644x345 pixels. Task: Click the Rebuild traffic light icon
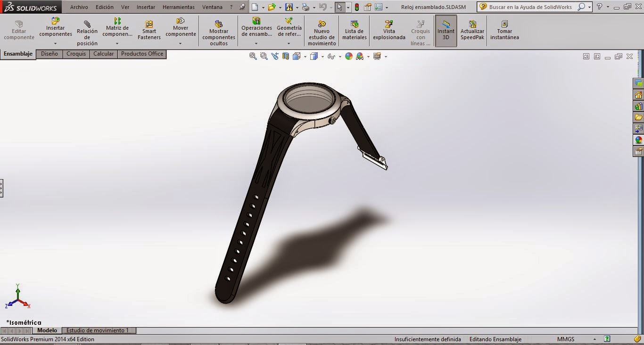(357, 7)
